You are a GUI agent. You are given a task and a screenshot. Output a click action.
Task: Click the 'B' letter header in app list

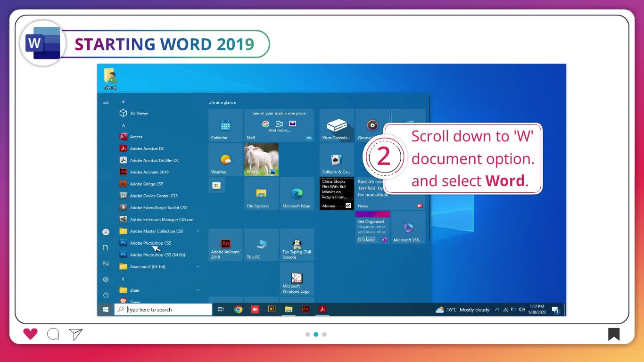tap(123, 279)
